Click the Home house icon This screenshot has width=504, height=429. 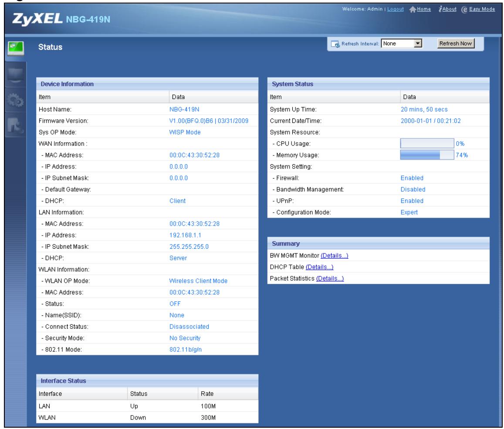[x=413, y=10]
